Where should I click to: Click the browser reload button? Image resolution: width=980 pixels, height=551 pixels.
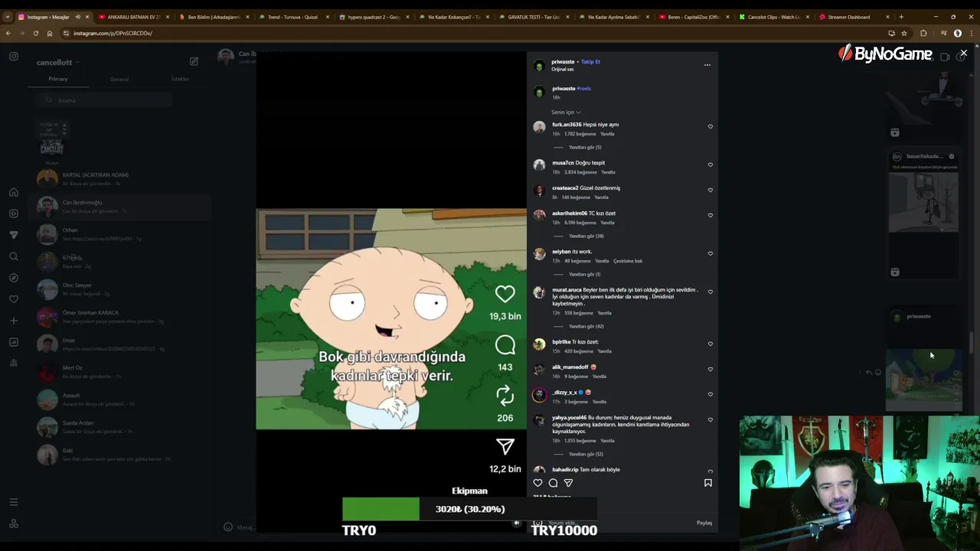pos(35,33)
